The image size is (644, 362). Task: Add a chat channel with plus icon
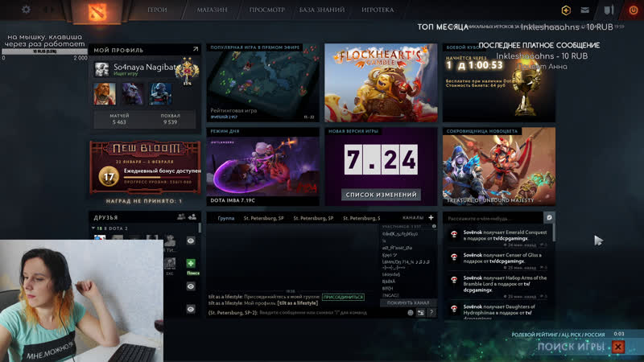coord(431,217)
